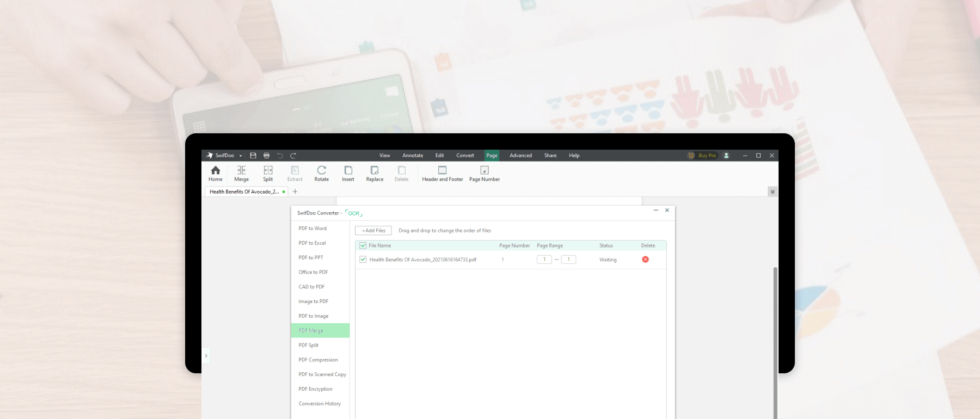Image resolution: width=980 pixels, height=419 pixels.
Task: Click the page range end input field
Action: 569,260
